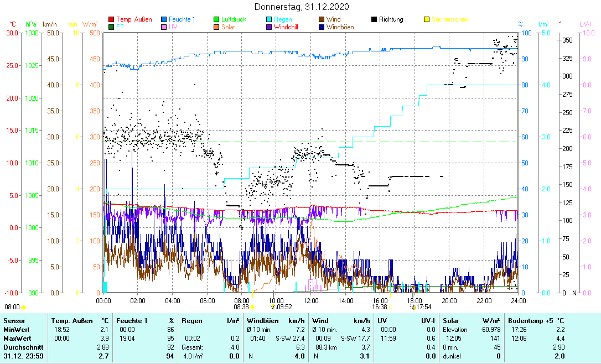Click the 16:38 sunset time marker
The width and height of the screenshot is (601, 364).
379,307
